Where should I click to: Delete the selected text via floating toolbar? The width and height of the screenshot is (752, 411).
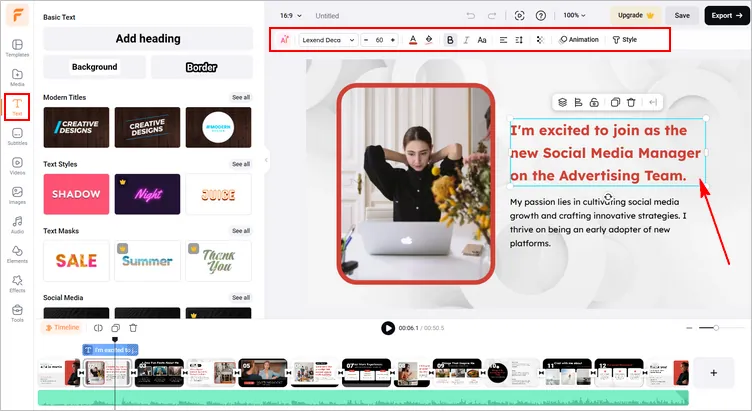coord(631,102)
